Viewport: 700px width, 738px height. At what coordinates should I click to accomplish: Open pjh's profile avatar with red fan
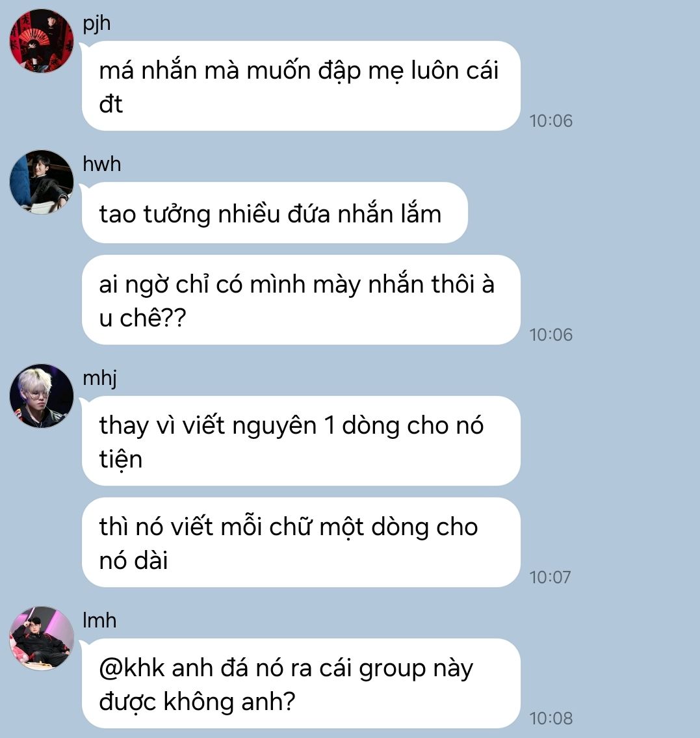pyautogui.click(x=42, y=41)
